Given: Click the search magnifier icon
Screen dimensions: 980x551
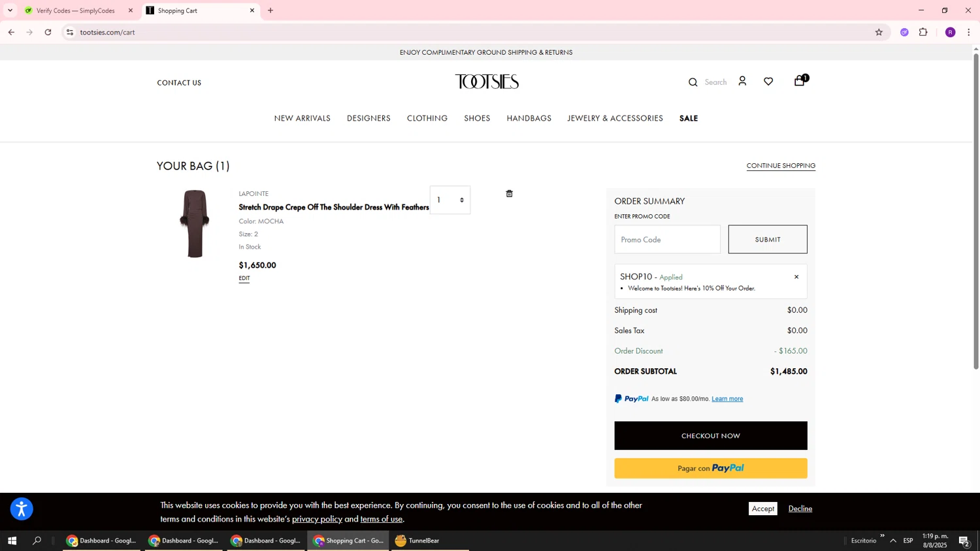Looking at the screenshot, I should [x=693, y=82].
